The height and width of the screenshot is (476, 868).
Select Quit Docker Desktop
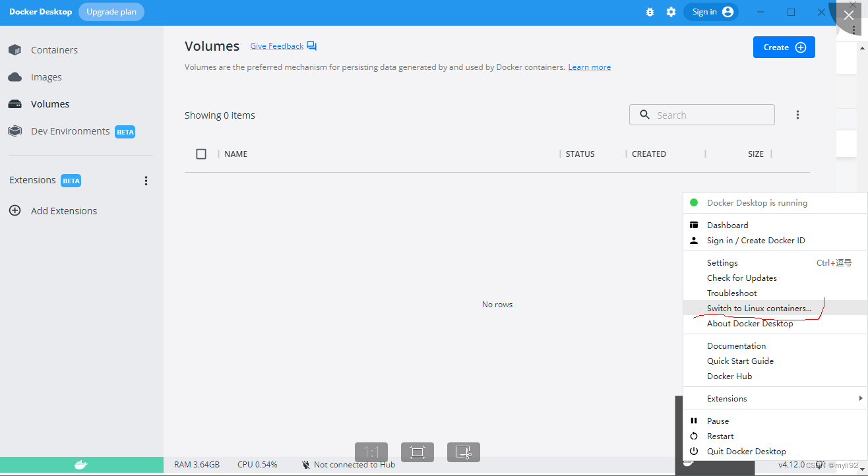click(775, 451)
